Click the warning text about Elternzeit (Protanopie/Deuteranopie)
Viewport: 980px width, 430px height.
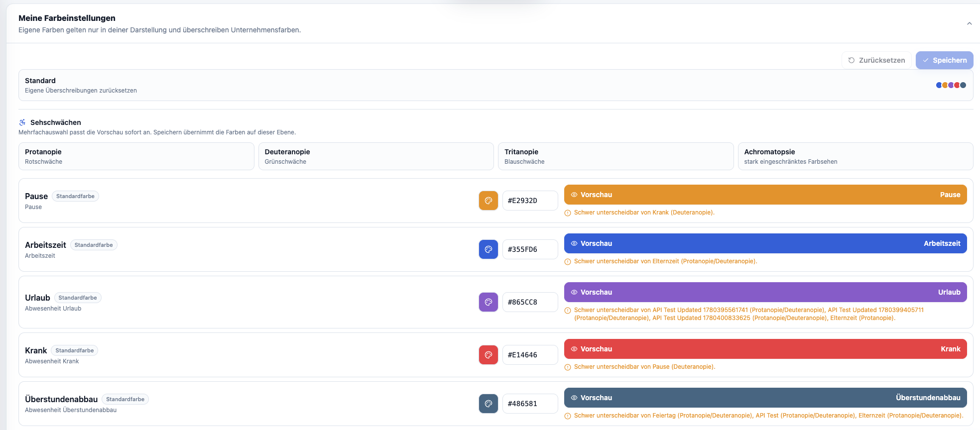(665, 261)
